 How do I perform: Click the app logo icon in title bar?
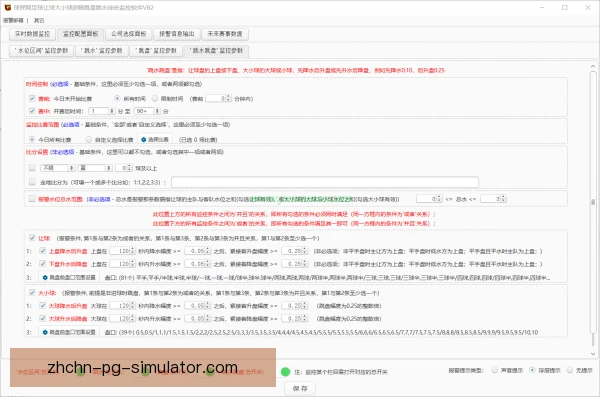click(x=7, y=7)
